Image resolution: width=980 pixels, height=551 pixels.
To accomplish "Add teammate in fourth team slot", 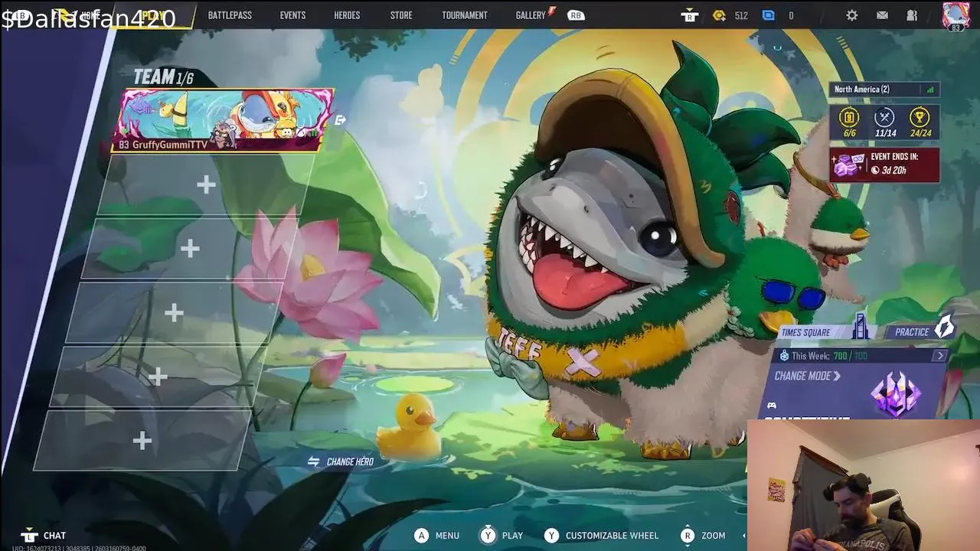I will (173, 313).
